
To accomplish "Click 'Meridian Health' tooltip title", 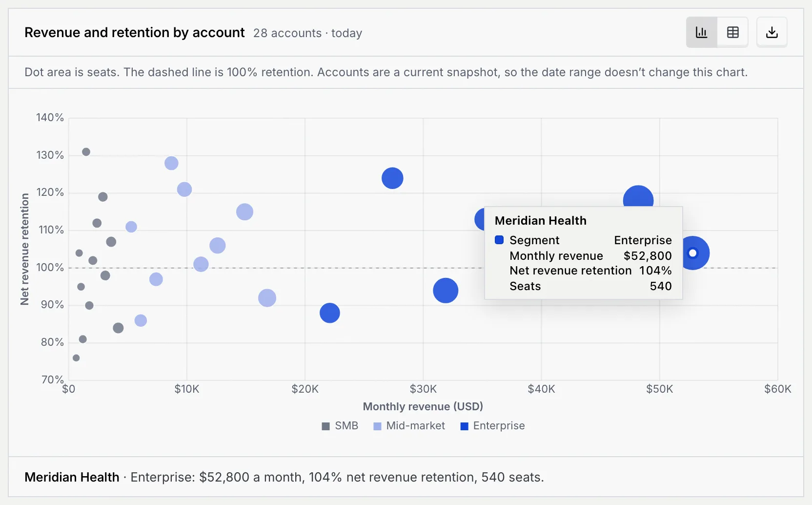I will coord(541,221).
